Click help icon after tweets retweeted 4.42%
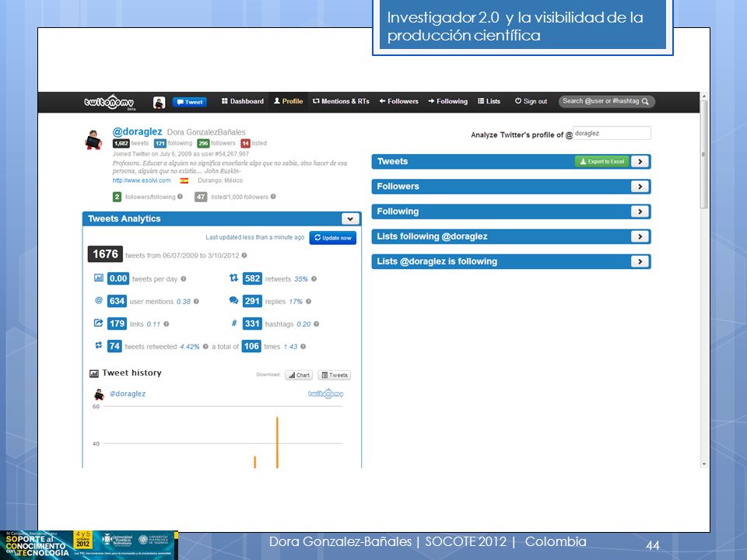 click(205, 347)
